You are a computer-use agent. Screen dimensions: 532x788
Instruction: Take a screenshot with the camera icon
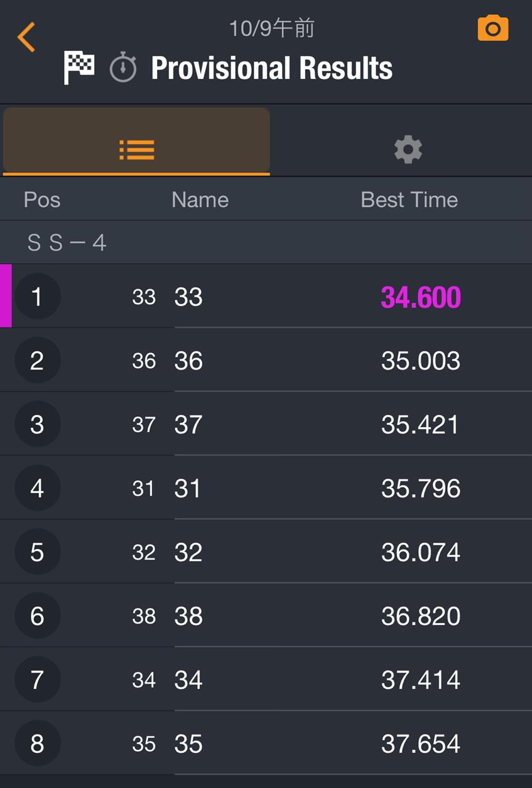click(493, 28)
